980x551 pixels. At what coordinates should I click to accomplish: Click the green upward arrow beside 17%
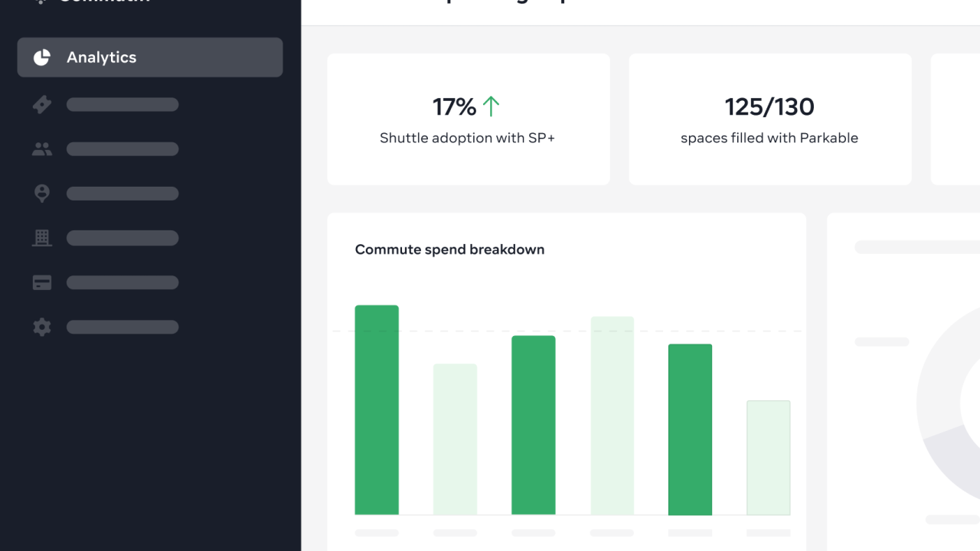pos(492,106)
